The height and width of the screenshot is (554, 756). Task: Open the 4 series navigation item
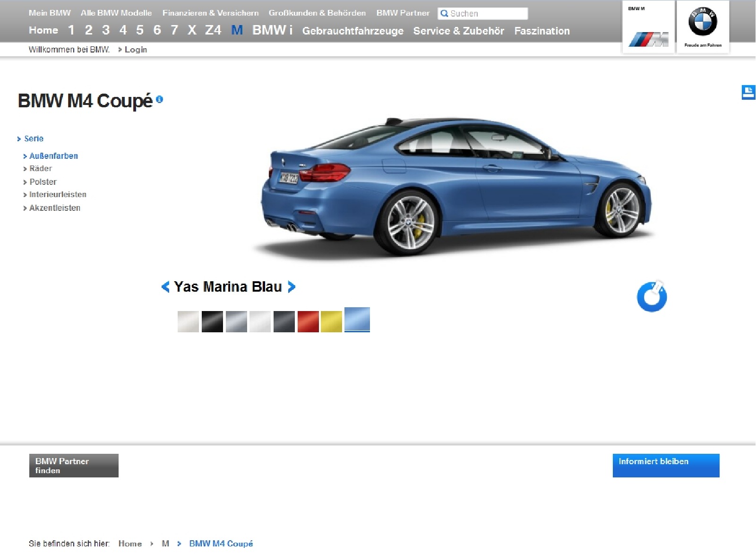coord(123,30)
